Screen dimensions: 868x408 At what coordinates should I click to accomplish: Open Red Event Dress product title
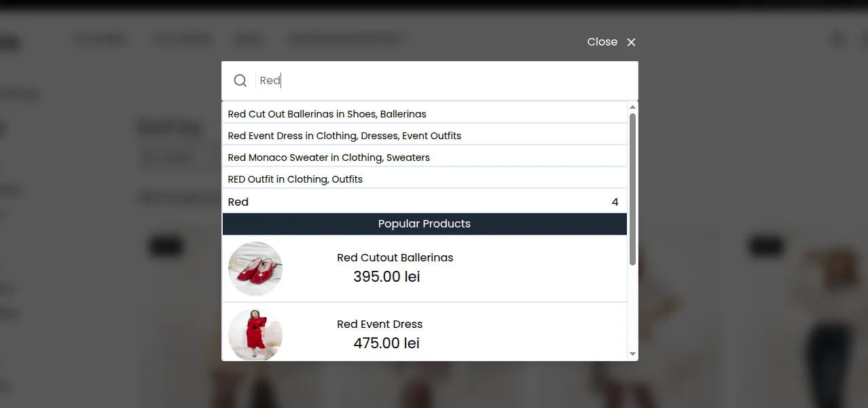point(380,324)
